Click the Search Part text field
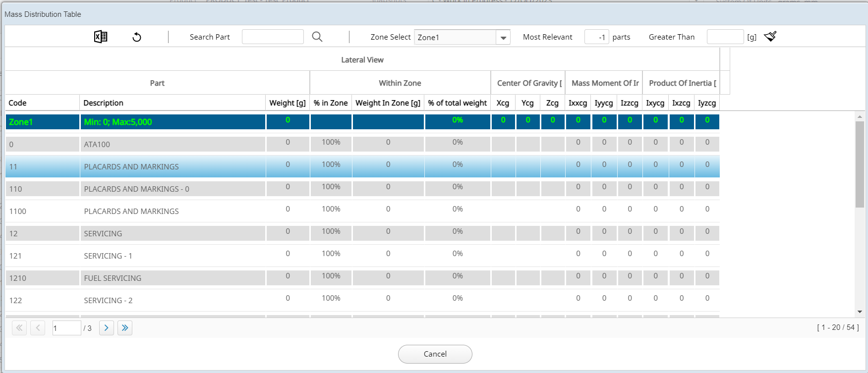868x373 pixels. pos(273,37)
